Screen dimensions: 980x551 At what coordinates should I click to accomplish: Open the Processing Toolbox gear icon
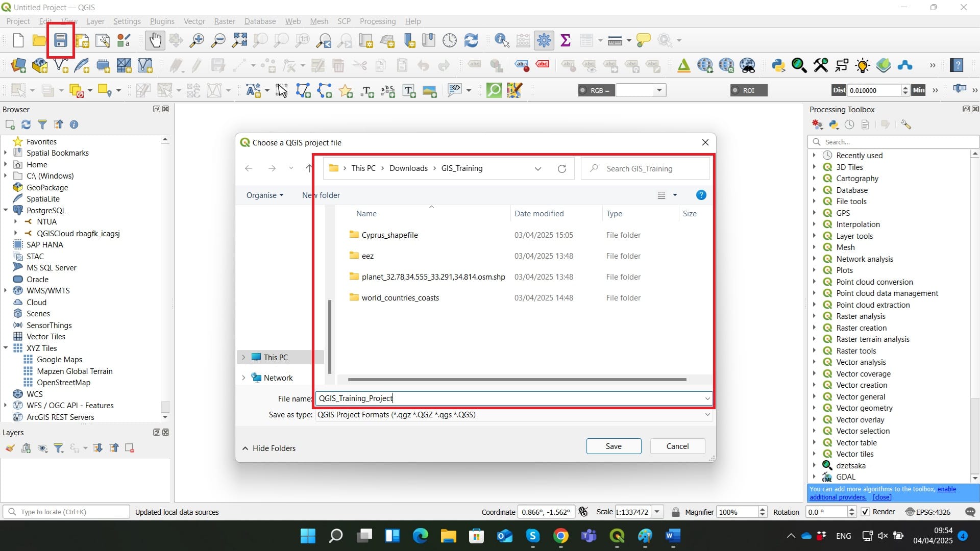coord(544,40)
